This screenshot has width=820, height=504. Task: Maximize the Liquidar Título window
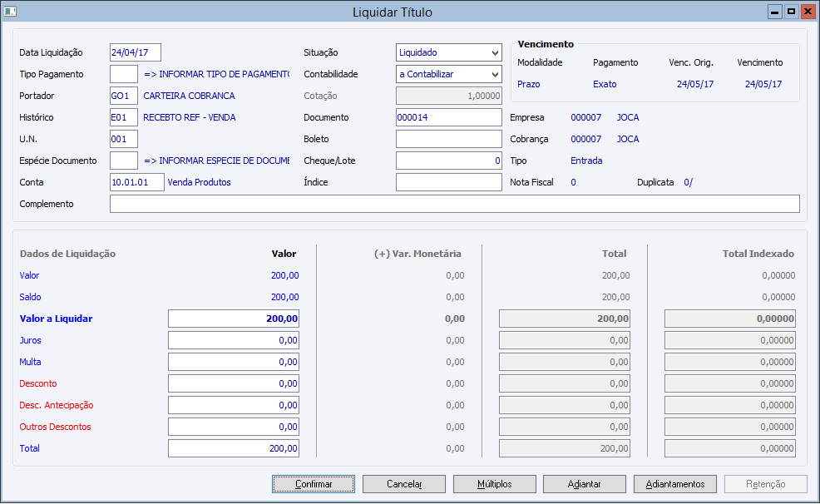[791, 12]
